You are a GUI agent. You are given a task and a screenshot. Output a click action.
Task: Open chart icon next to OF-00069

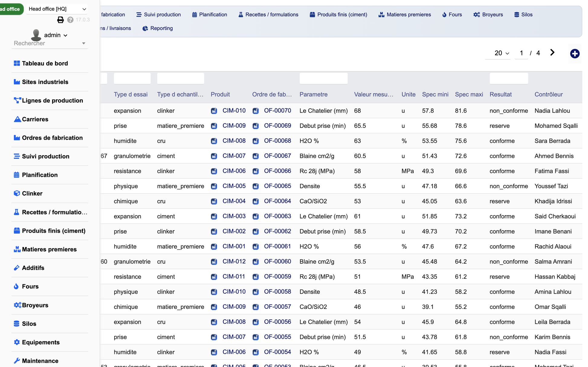tap(256, 126)
